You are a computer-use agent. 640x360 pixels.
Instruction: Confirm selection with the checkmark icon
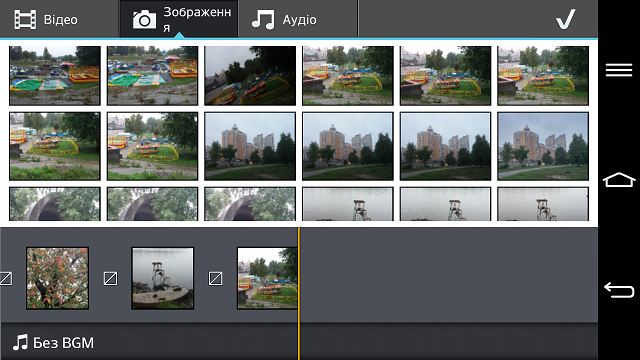click(566, 19)
